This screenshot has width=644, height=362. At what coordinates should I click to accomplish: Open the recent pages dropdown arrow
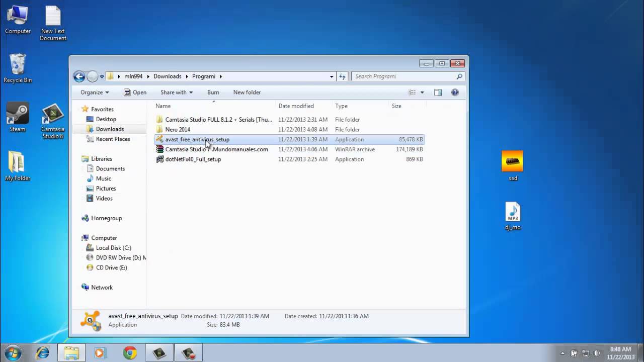pyautogui.click(x=102, y=77)
